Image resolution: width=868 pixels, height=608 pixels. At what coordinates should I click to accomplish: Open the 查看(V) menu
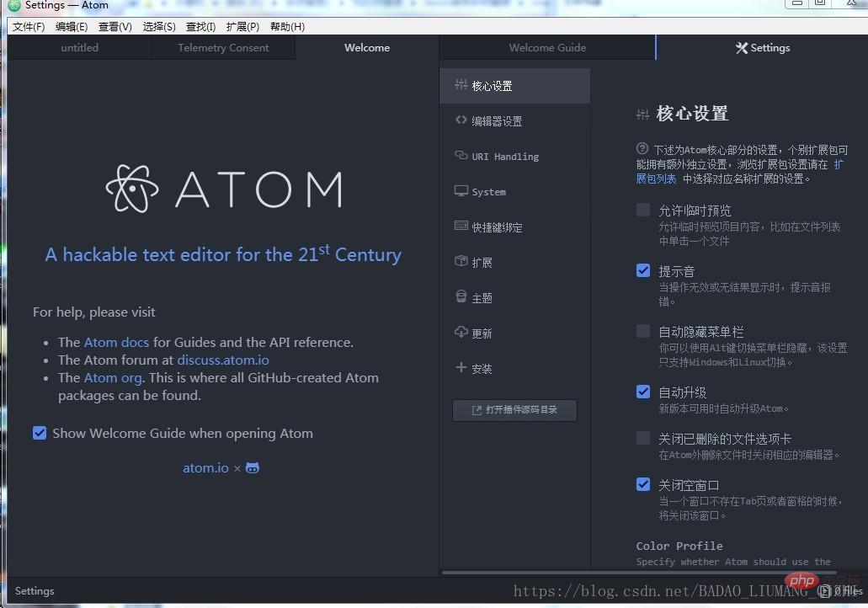[x=115, y=27]
